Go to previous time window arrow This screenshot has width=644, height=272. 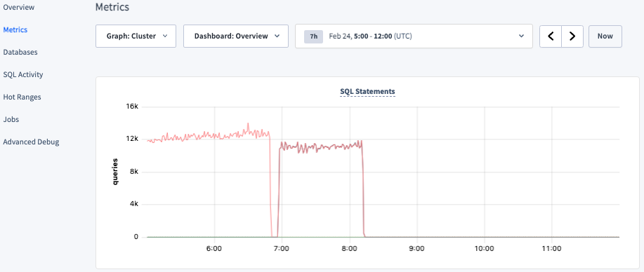point(551,36)
